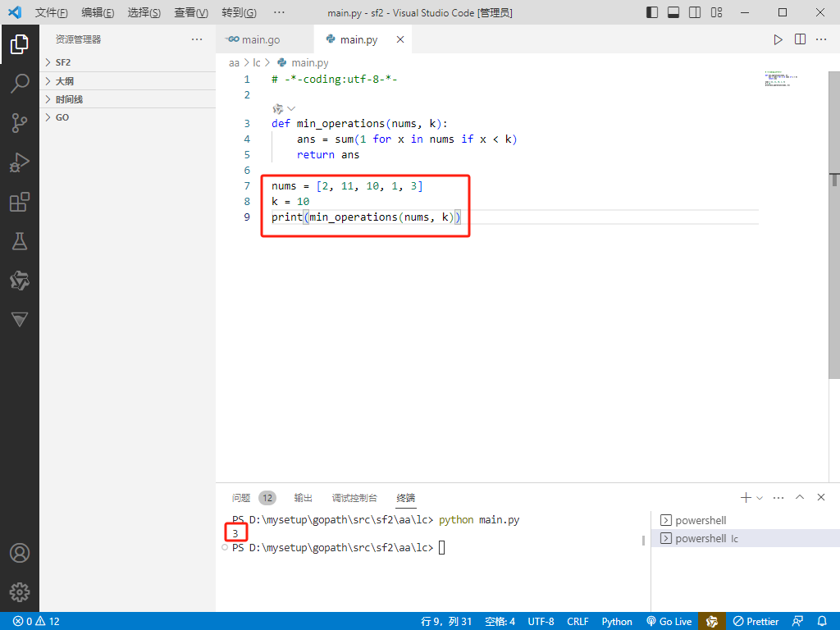Click the editor minimap preview

click(x=781, y=79)
